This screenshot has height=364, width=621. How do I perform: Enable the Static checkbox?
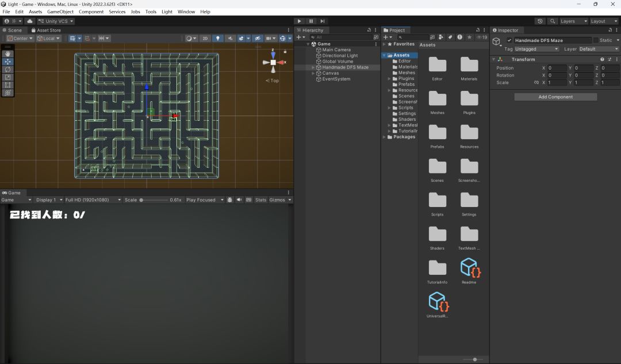[596, 40]
